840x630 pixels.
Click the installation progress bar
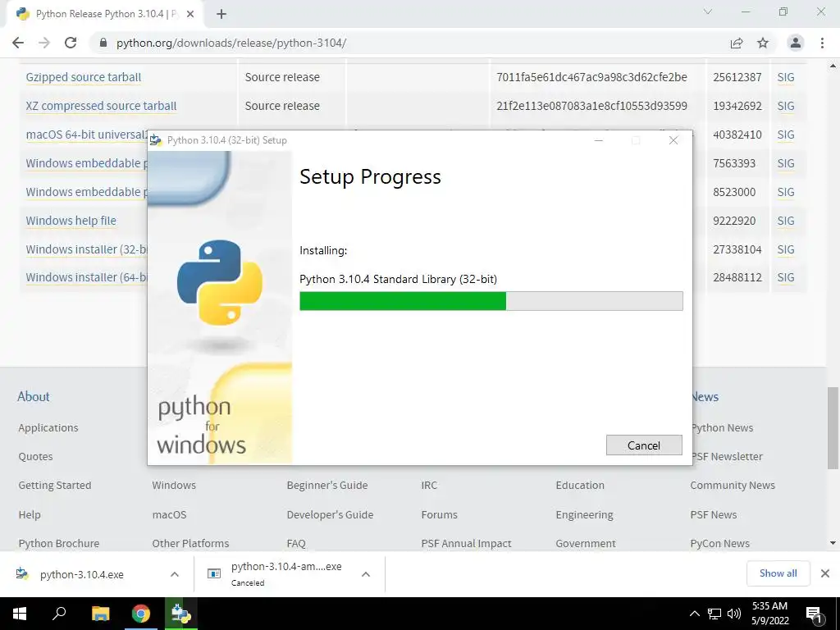point(491,301)
